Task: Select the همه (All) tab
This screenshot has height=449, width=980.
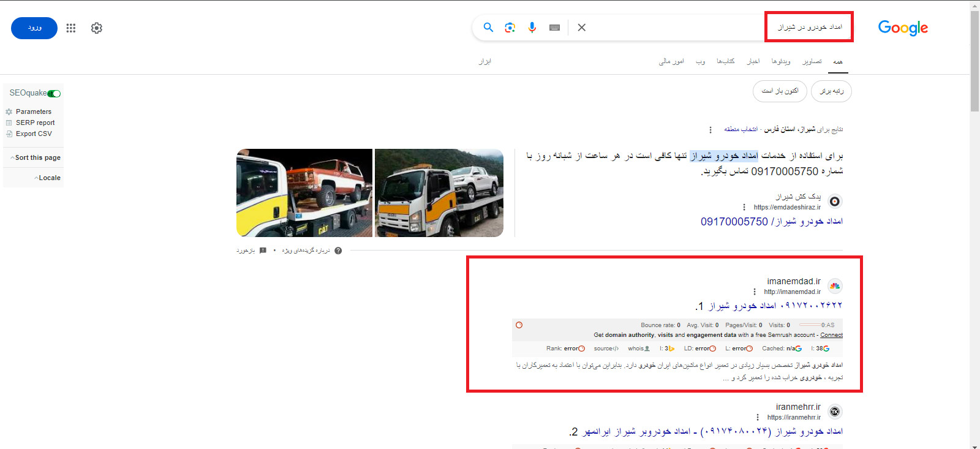Action: [x=837, y=61]
